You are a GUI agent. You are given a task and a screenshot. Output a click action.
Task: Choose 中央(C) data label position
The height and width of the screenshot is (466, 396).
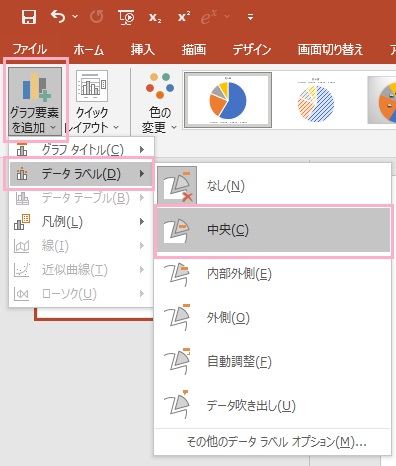click(273, 230)
